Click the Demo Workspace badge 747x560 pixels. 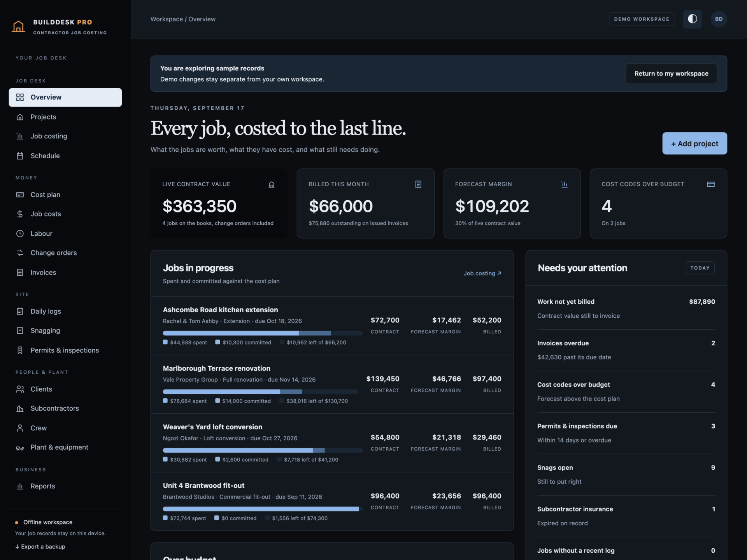pos(642,19)
